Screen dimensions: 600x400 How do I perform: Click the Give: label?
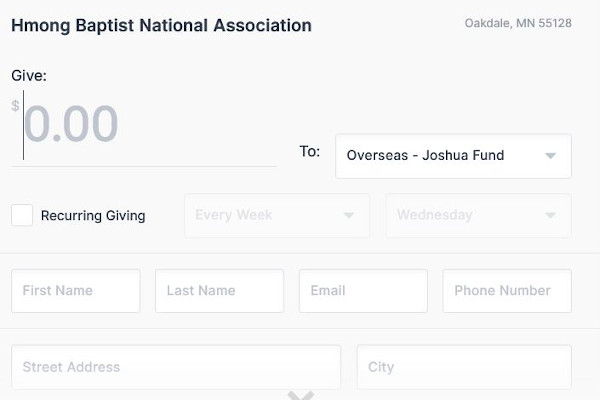pyautogui.click(x=29, y=76)
